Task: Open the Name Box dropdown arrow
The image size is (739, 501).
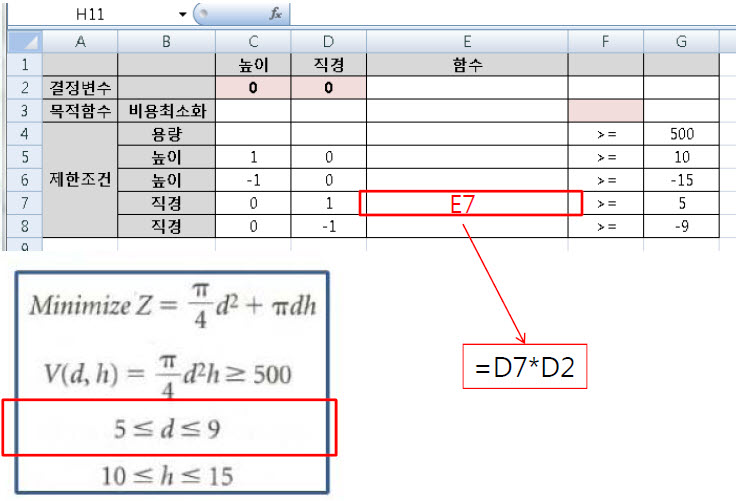Action: [182, 14]
